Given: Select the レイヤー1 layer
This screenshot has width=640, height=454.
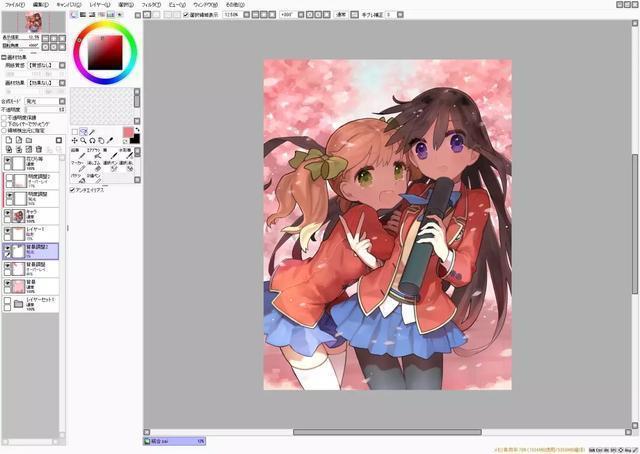Looking at the screenshot, I should tap(31, 234).
